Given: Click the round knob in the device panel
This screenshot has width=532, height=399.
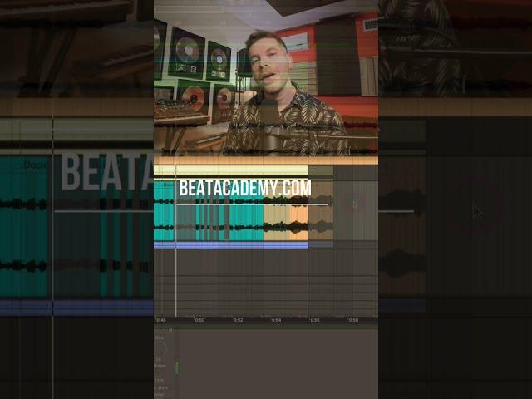Looking at the screenshot, I should point(161,350).
